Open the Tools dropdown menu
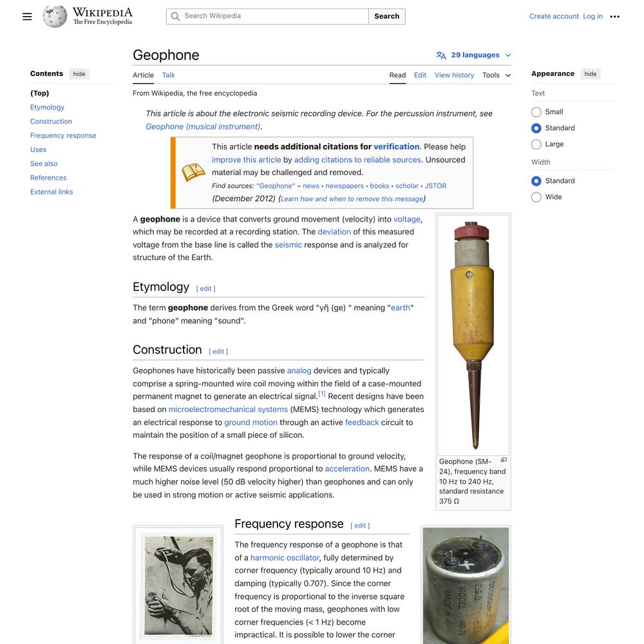 pyautogui.click(x=497, y=75)
